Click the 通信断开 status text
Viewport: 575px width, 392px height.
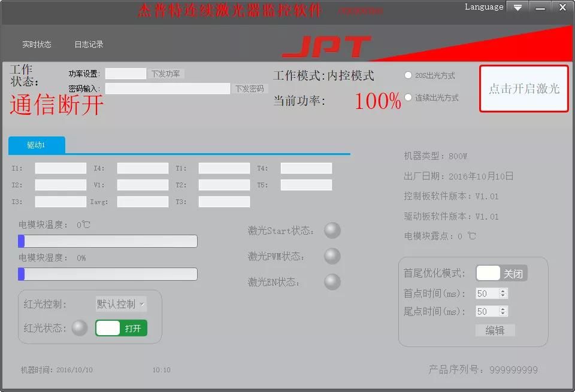point(56,105)
